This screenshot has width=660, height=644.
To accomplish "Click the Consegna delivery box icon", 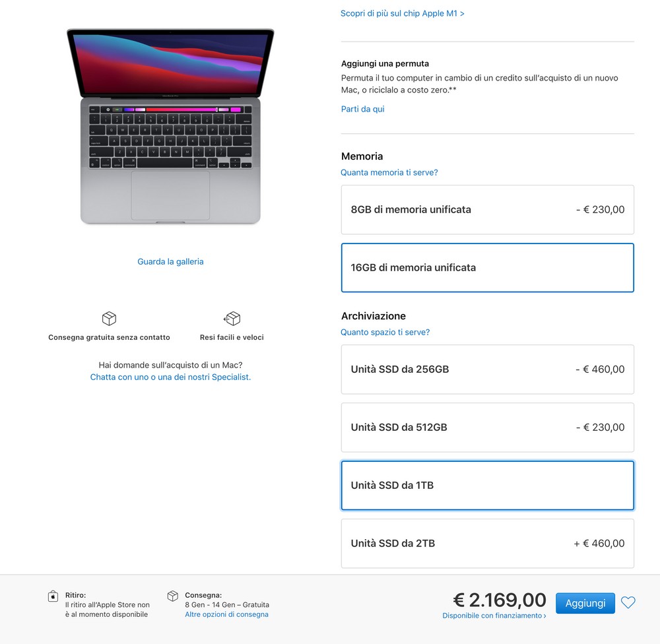I will tap(172, 596).
